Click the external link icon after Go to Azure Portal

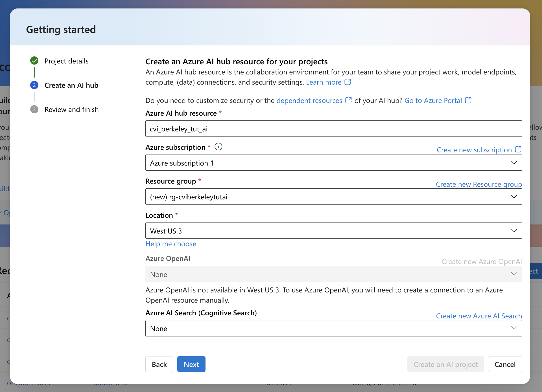468,100
